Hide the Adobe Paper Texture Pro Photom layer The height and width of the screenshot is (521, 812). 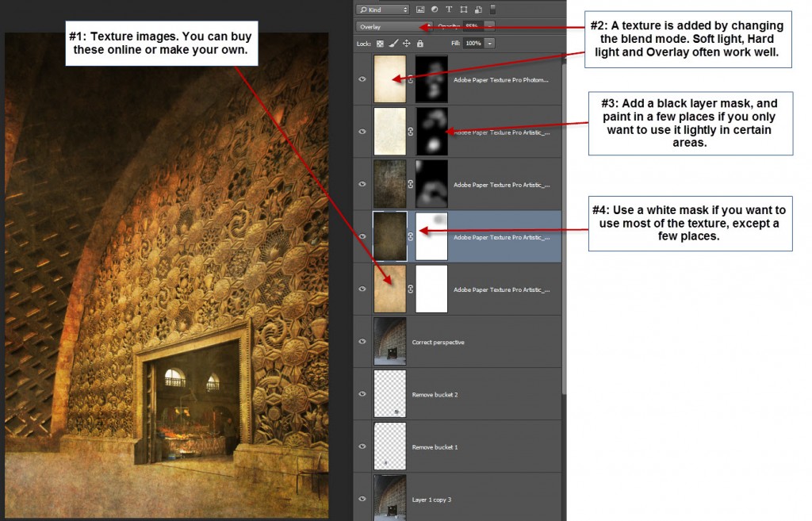click(x=362, y=79)
